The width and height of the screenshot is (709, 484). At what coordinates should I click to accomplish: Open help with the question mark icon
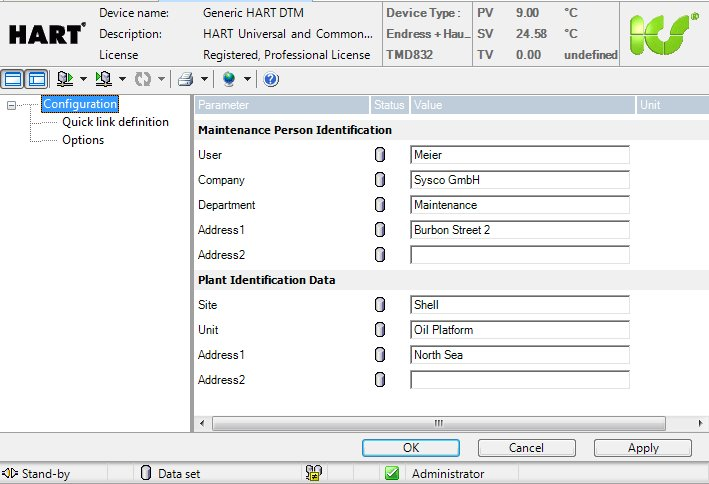point(270,79)
